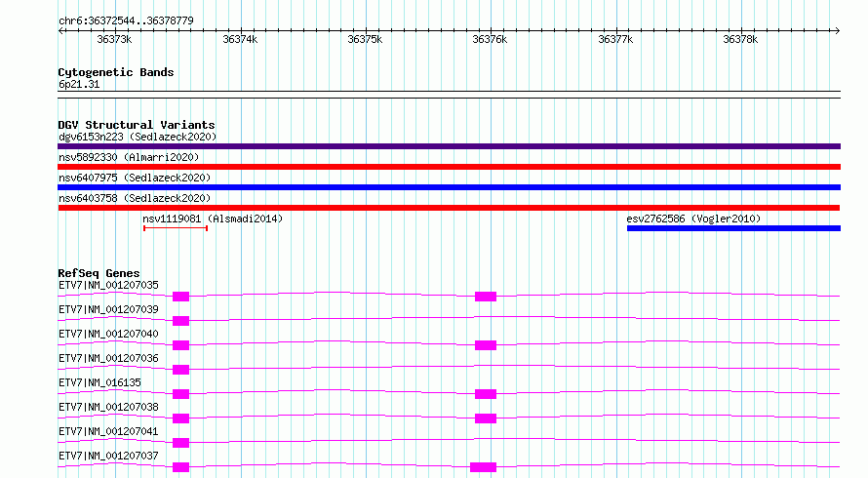Click second exon of NM_001207038 transcript
The image size is (868, 478).
click(486, 418)
